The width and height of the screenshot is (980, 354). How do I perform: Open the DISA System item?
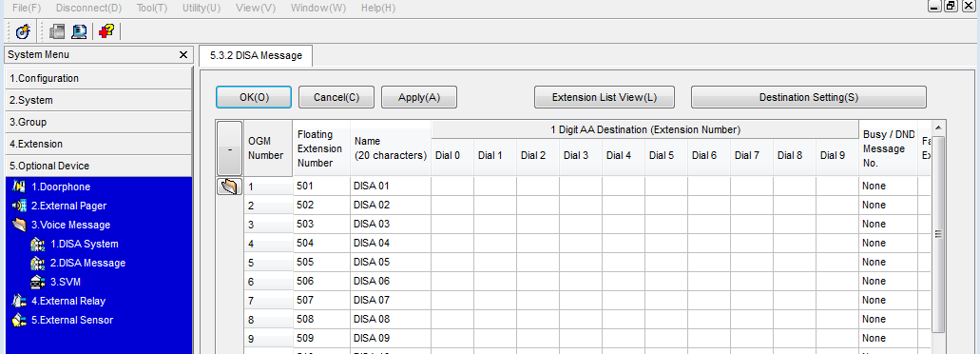point(85,244)
